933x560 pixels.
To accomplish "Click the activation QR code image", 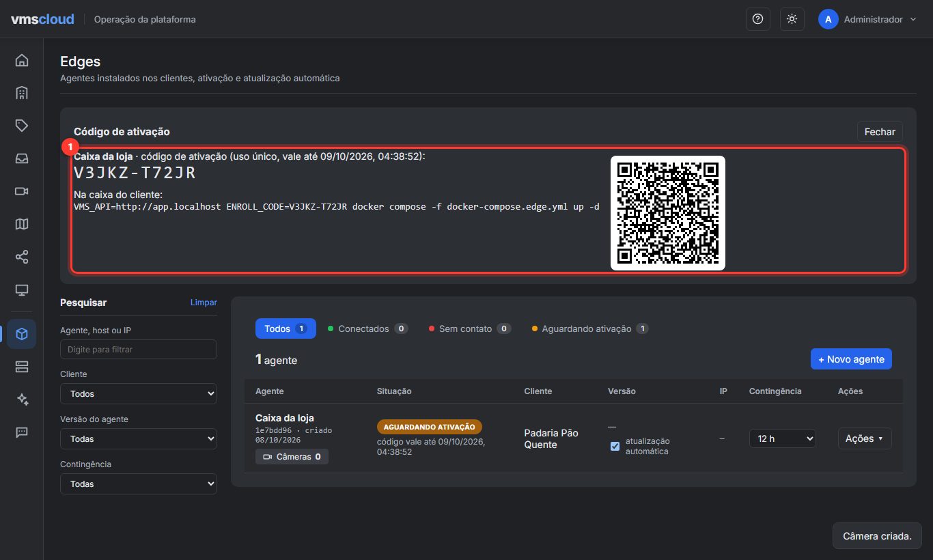I will (667, 213).
